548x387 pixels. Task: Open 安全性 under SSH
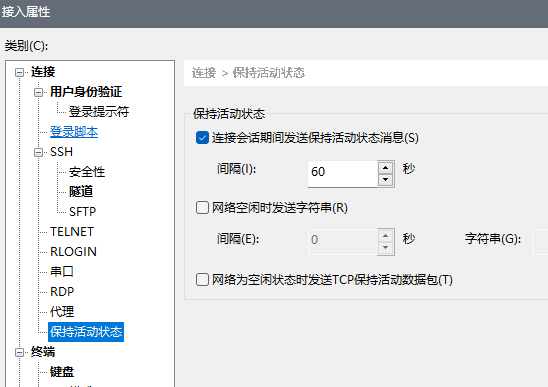coord(87,172)
